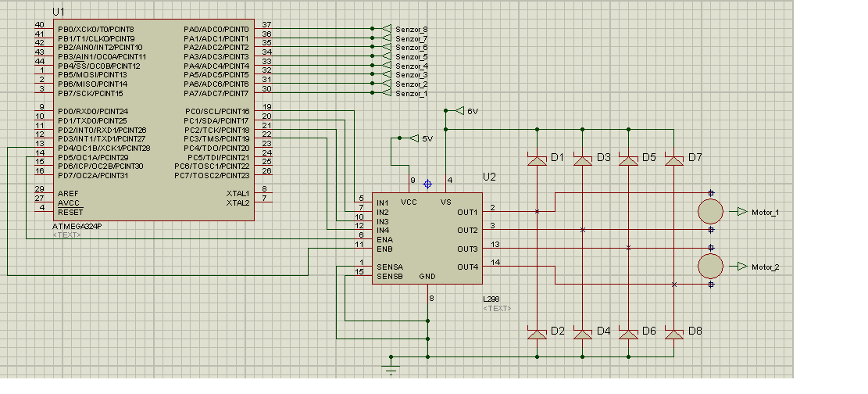Viewport: 868px width, 394px height.
Task: Click the PB0/XCK0/T0/PCINT8 pin label
Action: pyautogui.click(x=96, y=29)
